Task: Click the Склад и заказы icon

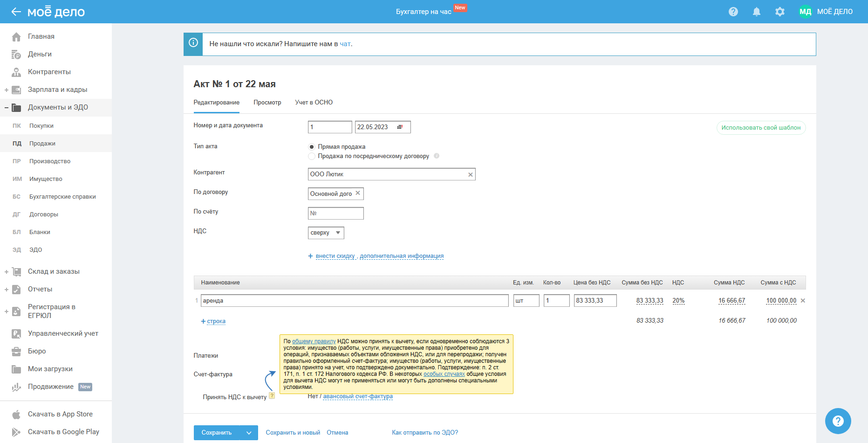Action: (x=16, y=271)
